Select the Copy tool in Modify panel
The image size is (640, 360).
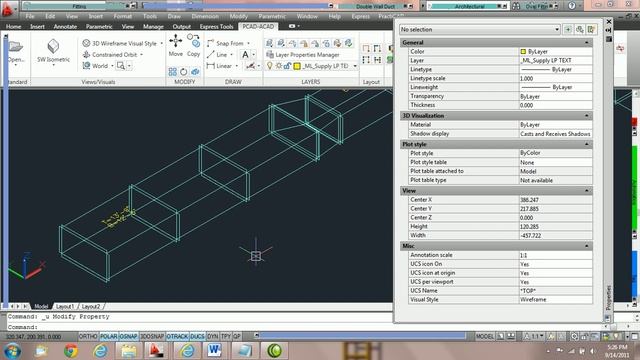click(193, 45)
